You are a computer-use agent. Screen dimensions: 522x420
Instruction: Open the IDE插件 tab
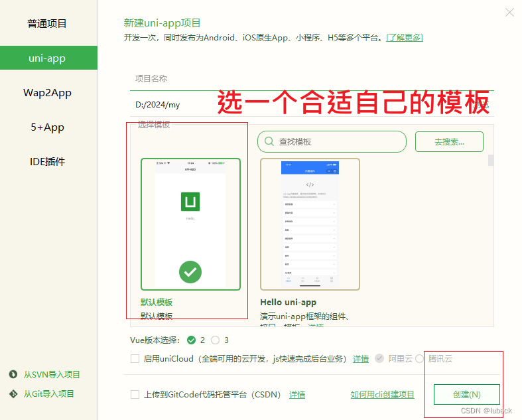point(47,161)
